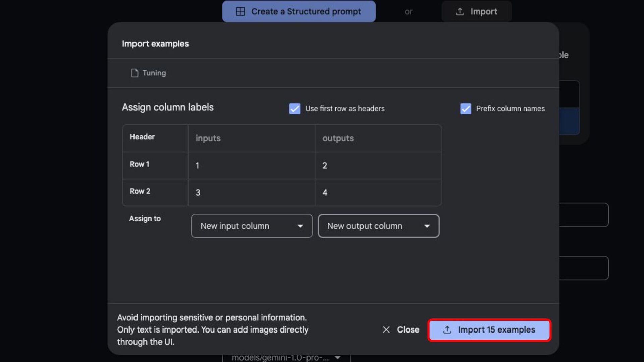Image resolution: width=644 pixels, height=362 pixels.
Task: Open the New input column dropdown
Action: [252, 226]
